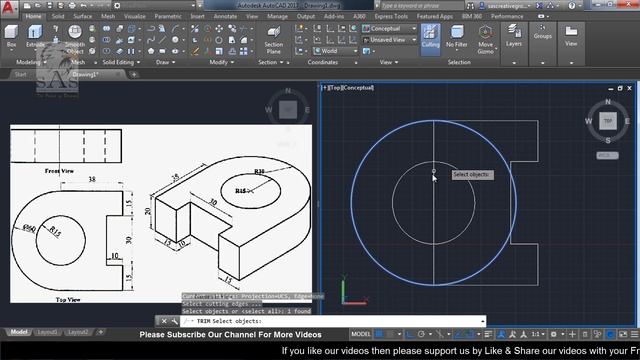
Task: Switch to the Model layout tab
Action: tap(19, 332)
